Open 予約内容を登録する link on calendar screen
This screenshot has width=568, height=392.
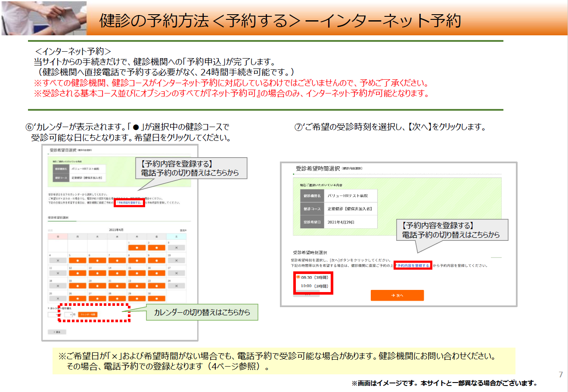click(x=129, y=202)
